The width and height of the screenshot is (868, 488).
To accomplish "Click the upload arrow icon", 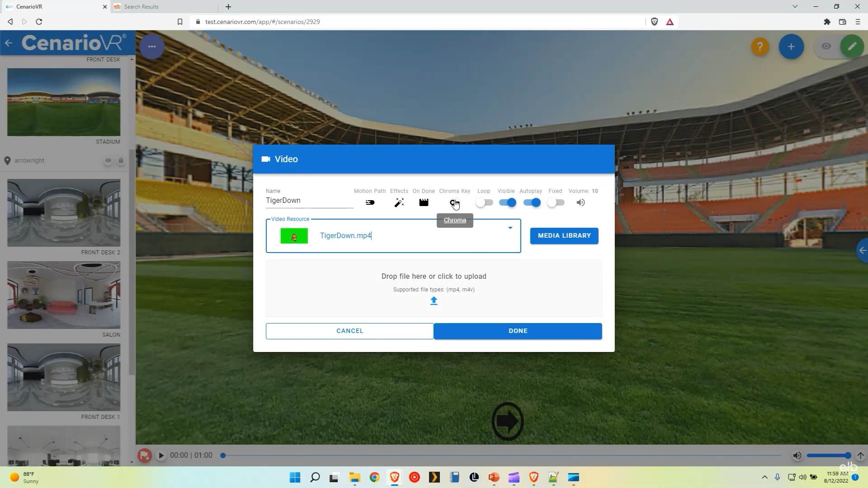I will pyautogui.click(x=434, y=300).
